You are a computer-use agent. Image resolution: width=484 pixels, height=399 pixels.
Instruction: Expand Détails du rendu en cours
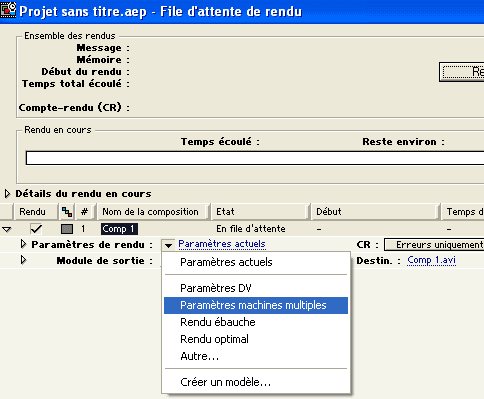pos(7,194)
